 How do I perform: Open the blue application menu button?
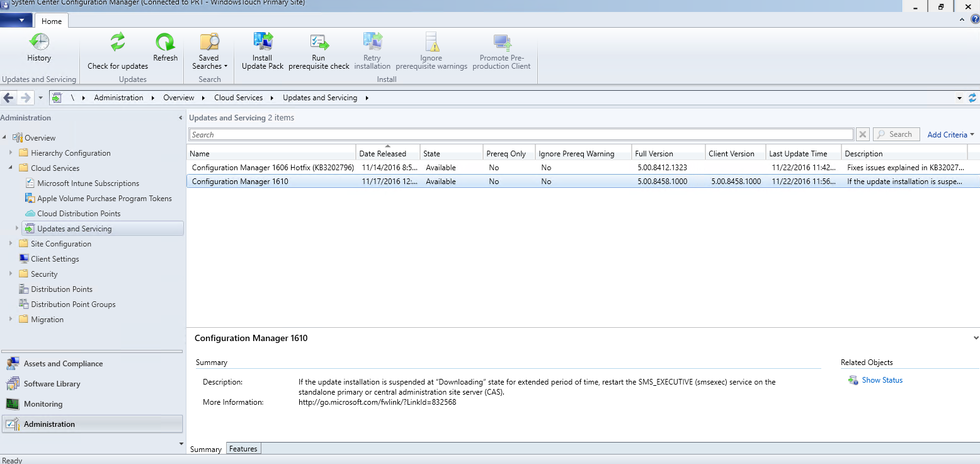pos(16,20)
